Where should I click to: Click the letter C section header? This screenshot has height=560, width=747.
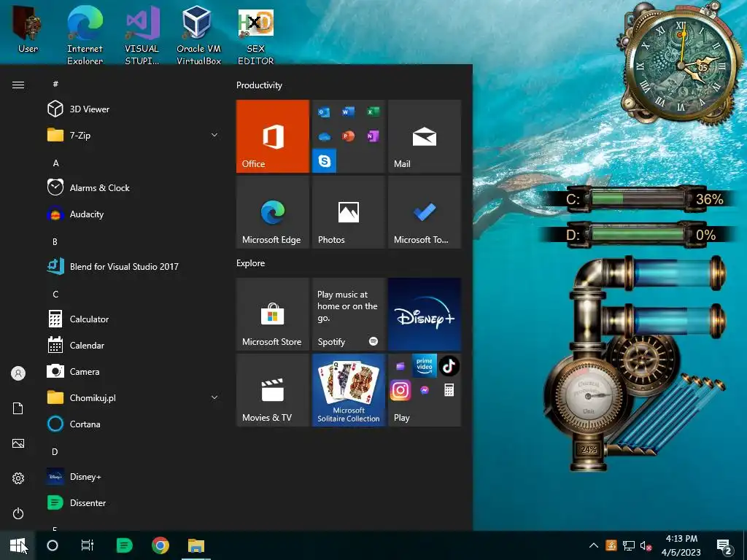coord(55,294)
